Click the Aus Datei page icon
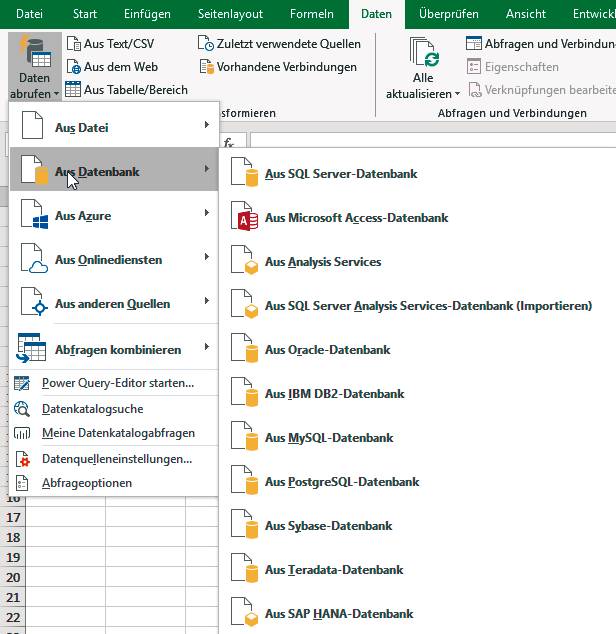The image size is (616, 634). tap(32, 126)
